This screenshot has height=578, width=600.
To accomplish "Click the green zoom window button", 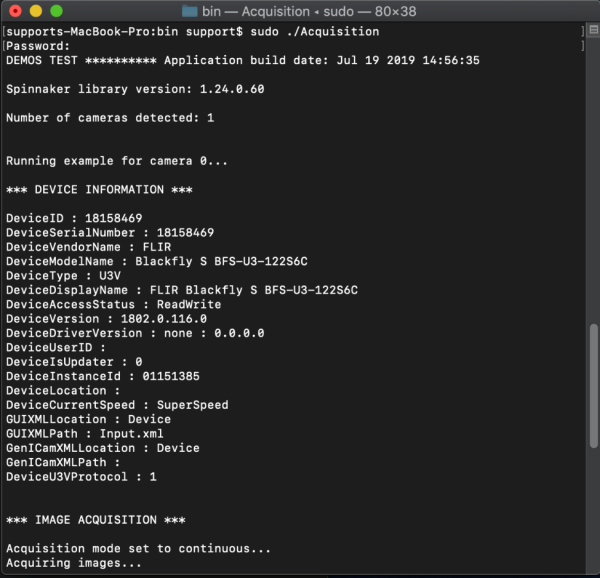I will tap(57, 11).
